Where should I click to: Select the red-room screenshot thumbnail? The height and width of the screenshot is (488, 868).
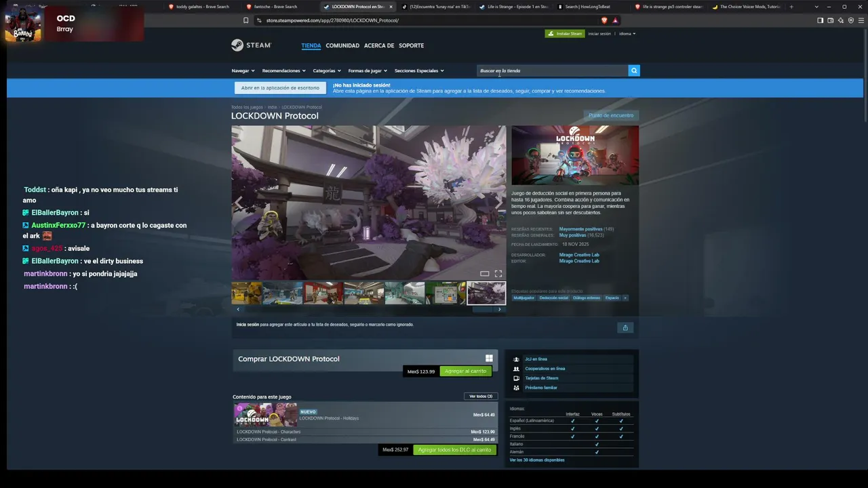click(x=323, y=293)
